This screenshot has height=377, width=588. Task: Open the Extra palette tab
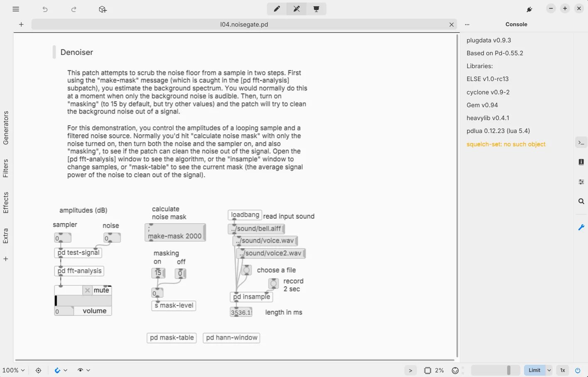(6, 236)
